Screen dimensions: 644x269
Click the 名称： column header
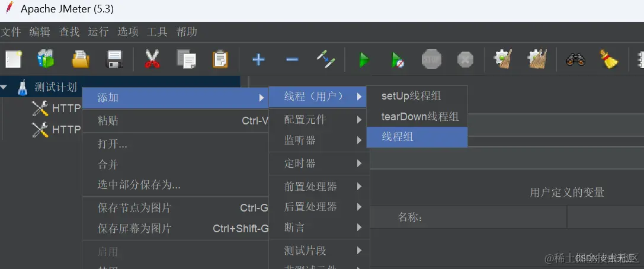[x=410, y=217]
